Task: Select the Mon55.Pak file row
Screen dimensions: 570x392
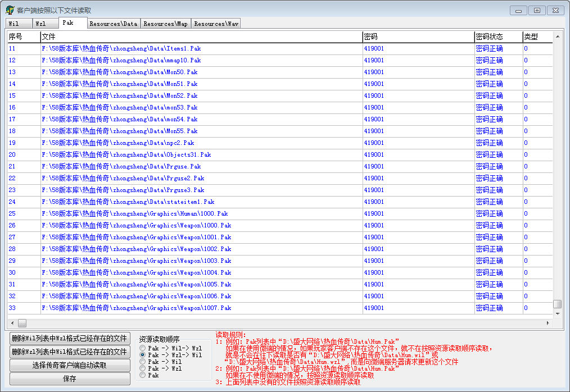Action: (280, 131)
